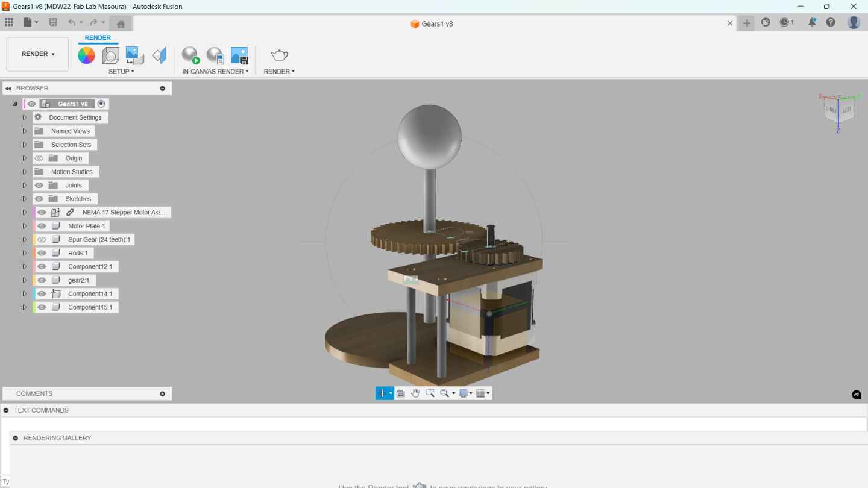Select the Decal tool icon
The height and width of the screenshot is (488, 868).
[x=134, y=55]
